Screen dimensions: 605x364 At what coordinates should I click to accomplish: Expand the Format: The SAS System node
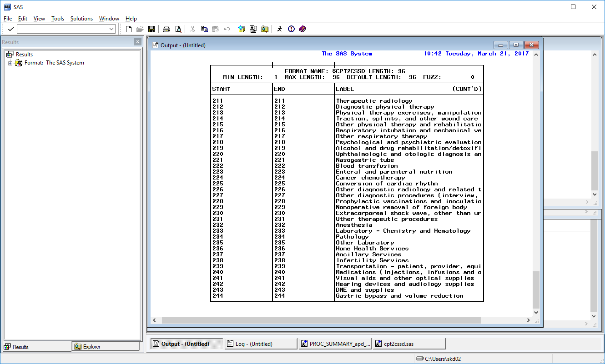pyautogui.click(x=10, y=63)
